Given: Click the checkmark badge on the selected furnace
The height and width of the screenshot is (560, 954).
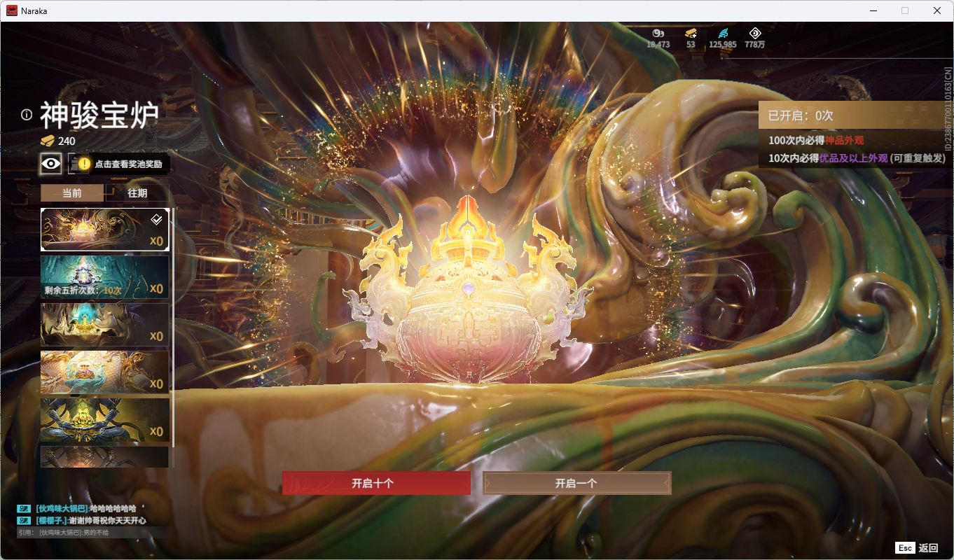Looking at the screenshot, I should point(157,220).
